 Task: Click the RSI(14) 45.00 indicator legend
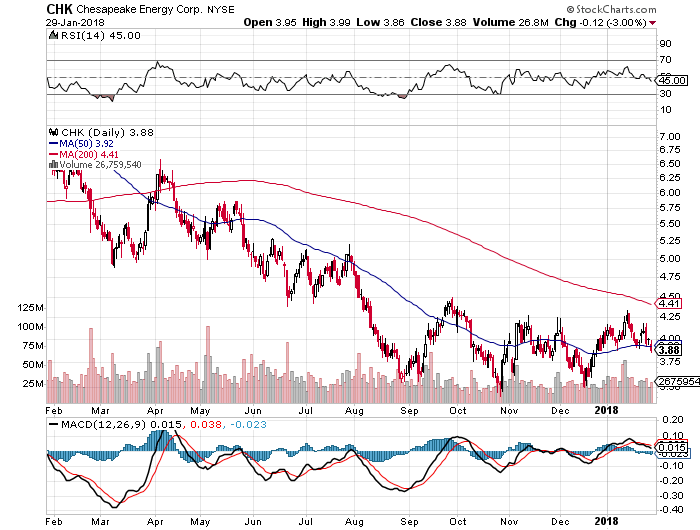click(100, 36)
